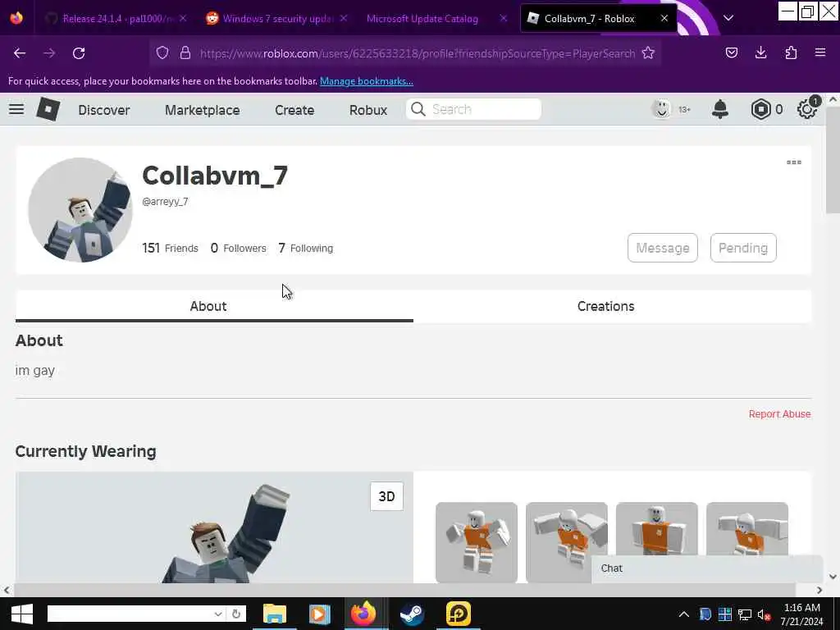This screenshot has width=840, height=630.
Task: Switch to the Release 24.1.4 GitHub tab
Action: [112, 18]
